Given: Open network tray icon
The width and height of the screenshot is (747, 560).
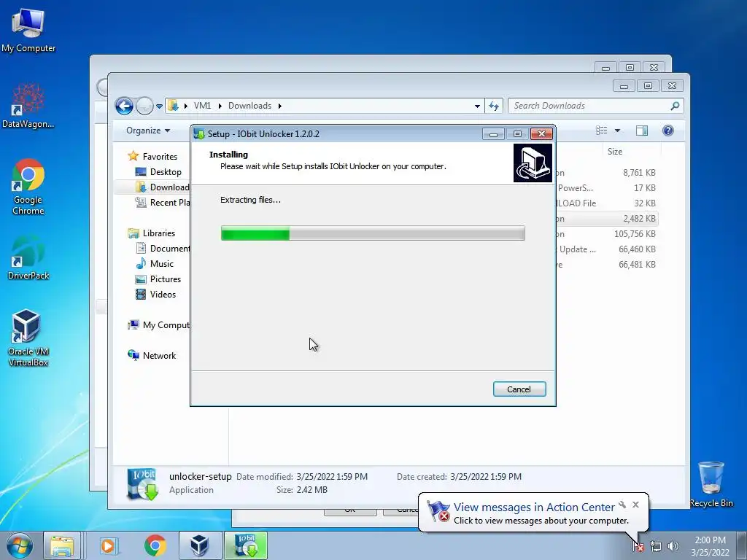Looking at the screenshot, I should pyautogui.click(x=656, y=547).
